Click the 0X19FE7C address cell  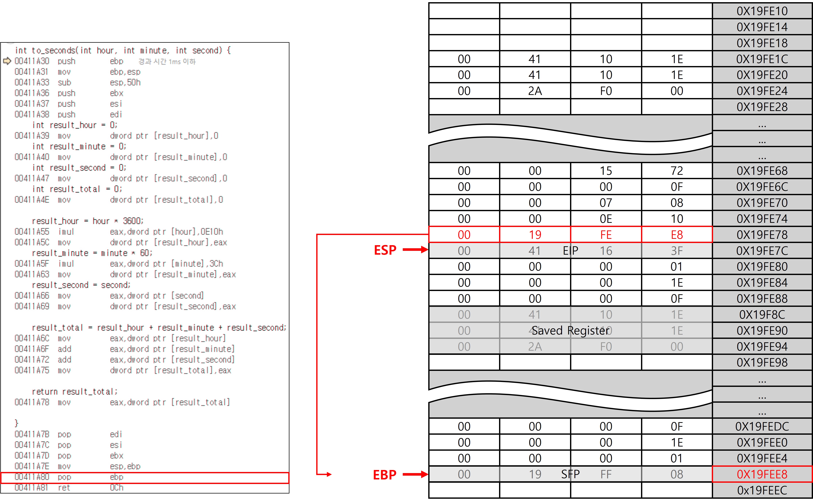tap(762, 251)
